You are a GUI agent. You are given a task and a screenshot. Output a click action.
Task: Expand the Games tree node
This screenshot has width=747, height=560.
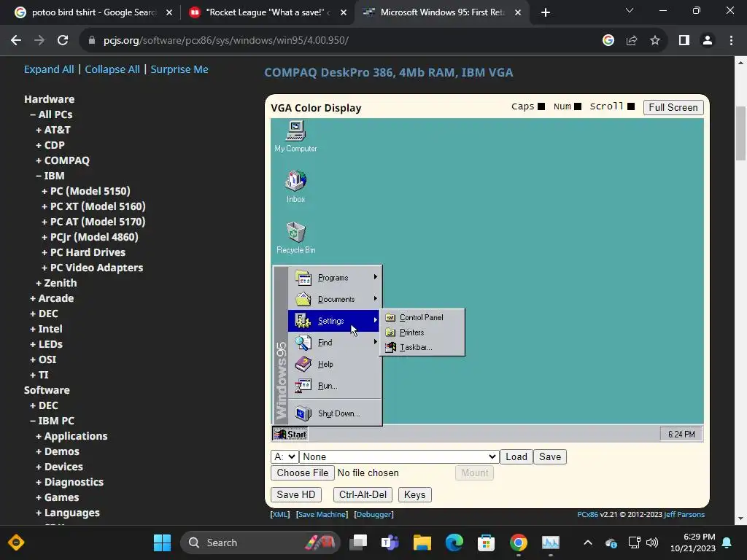(x=58, y=497)
